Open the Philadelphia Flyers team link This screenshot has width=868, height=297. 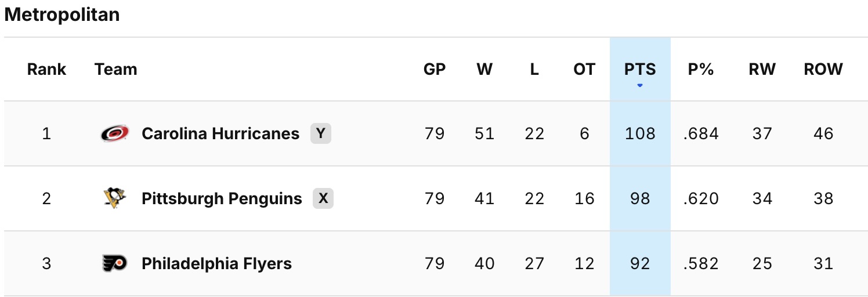click(216, 264)
